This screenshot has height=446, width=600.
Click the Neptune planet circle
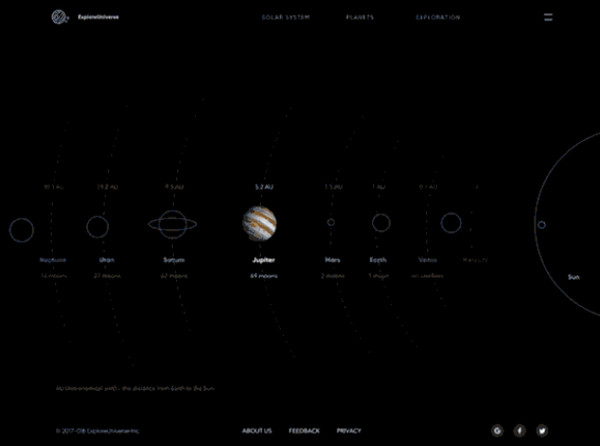point(21,230)
